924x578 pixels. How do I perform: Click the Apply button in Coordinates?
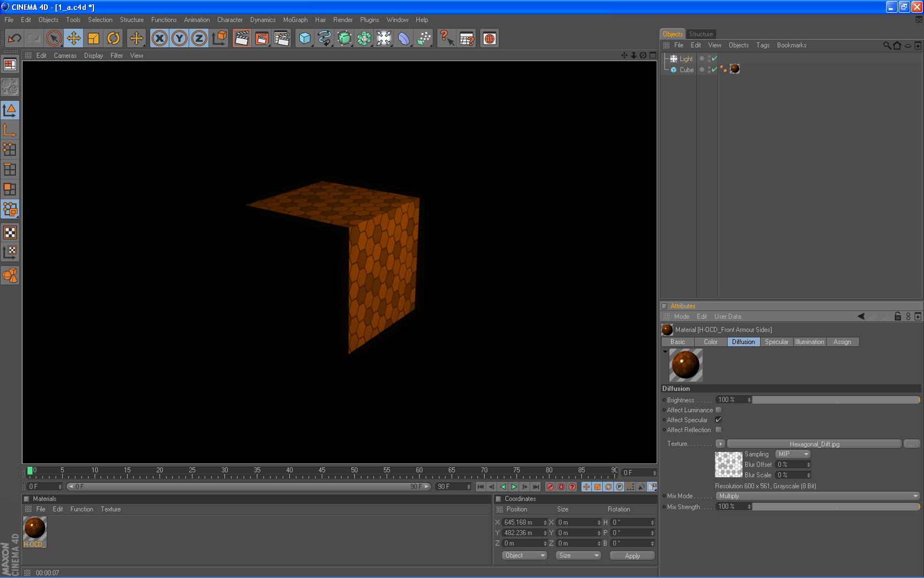click(x=632, y=556)
